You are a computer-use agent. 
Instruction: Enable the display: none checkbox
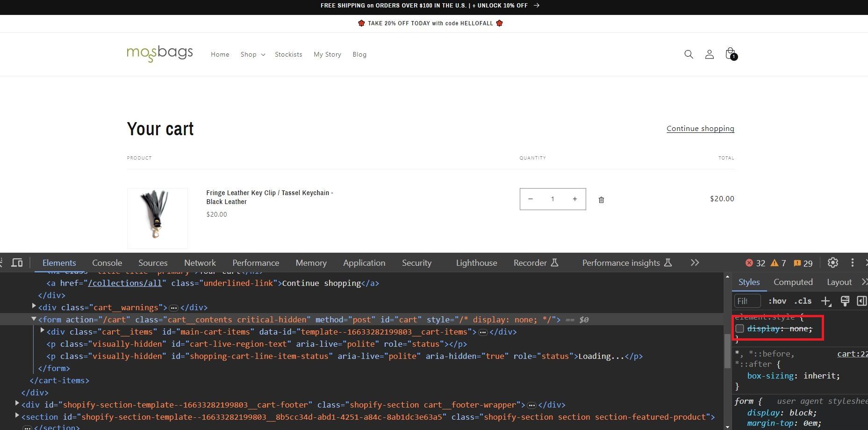(x=739, y=328)
